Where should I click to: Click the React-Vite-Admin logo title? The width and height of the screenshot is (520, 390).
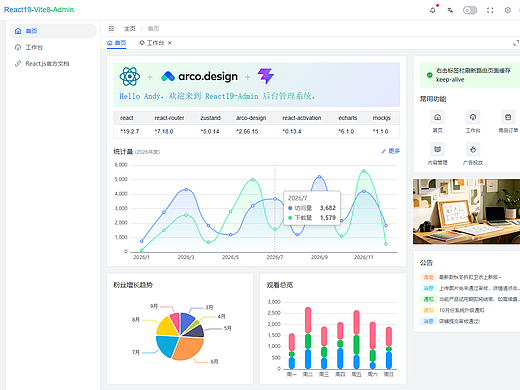click(x=39, y=10)
